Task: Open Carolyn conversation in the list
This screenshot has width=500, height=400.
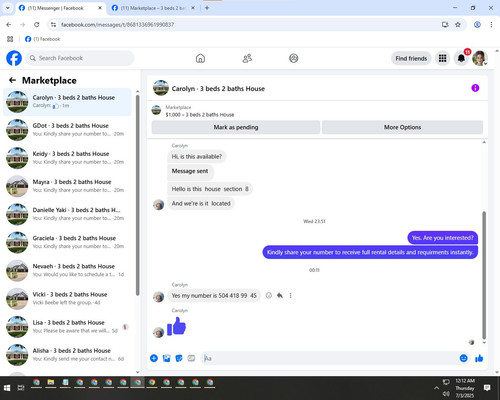Action: pyautogui.click(x=67, y=102)
